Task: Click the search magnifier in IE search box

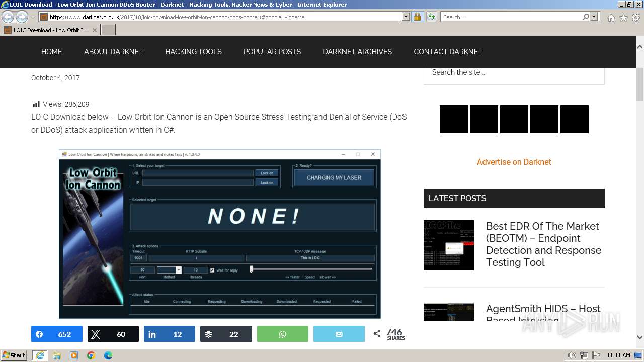Action: (x=586, y=17)
